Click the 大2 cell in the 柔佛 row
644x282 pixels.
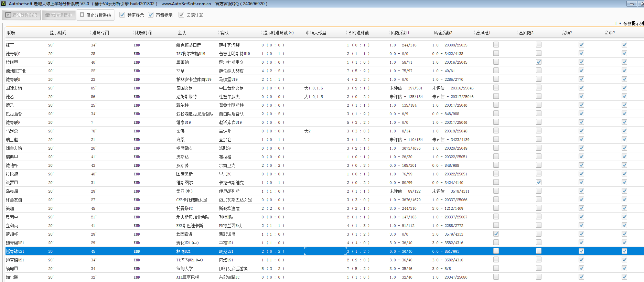[x=307, y=131]
